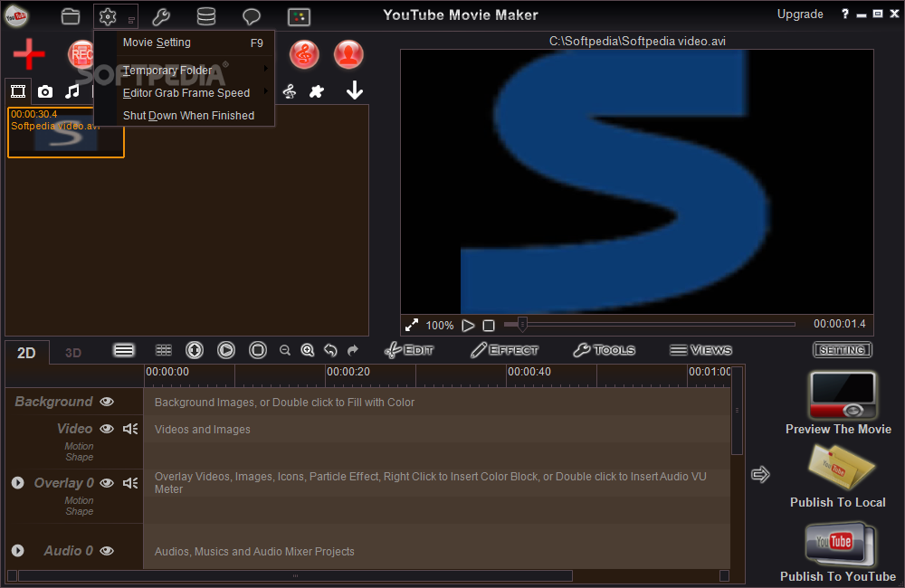This screenshot has width=905, height=588.
Task: Click the timeline play circle icon
Action: tap(226, 350)
